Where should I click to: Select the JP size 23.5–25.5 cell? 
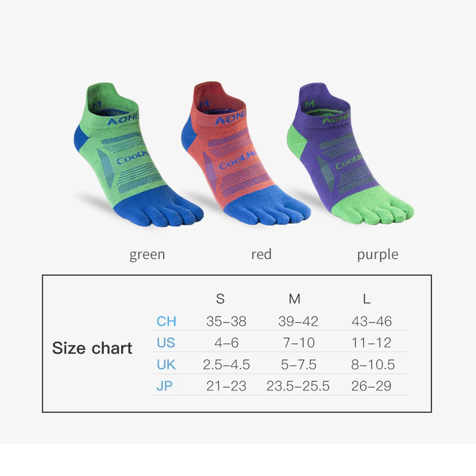(298, 386)
